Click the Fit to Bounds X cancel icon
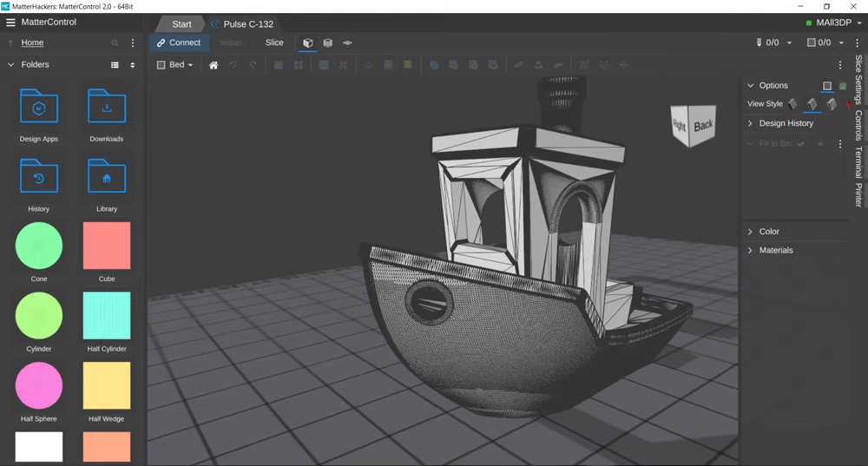Image resolution: width=868 pixels, height=466 pixels. click(820, 144)
